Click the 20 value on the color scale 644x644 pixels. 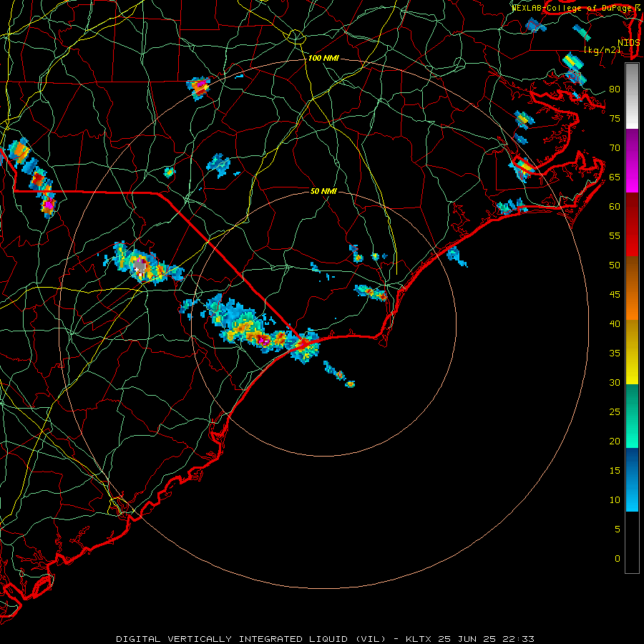click(x=615, y=441)
